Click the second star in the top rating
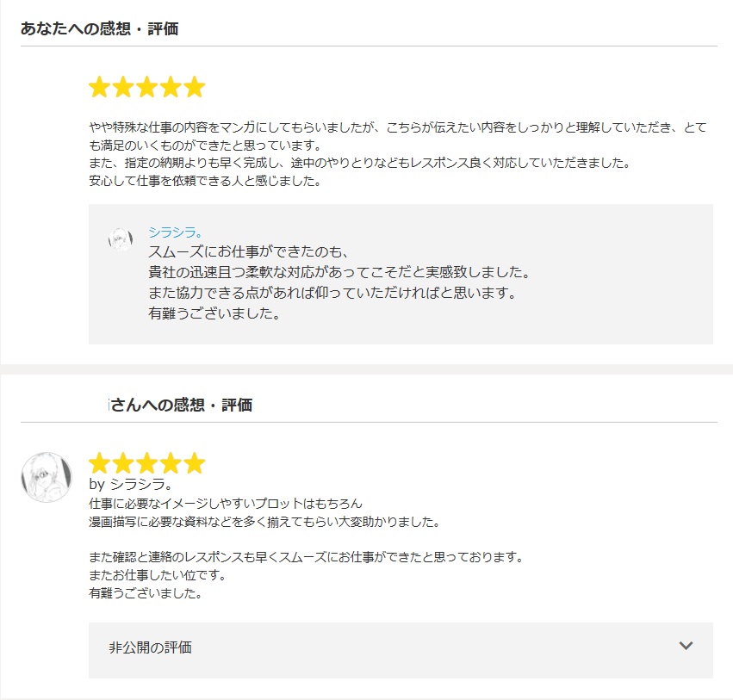Viewport: 733px width, 700px height. click(x=123, y=87)
